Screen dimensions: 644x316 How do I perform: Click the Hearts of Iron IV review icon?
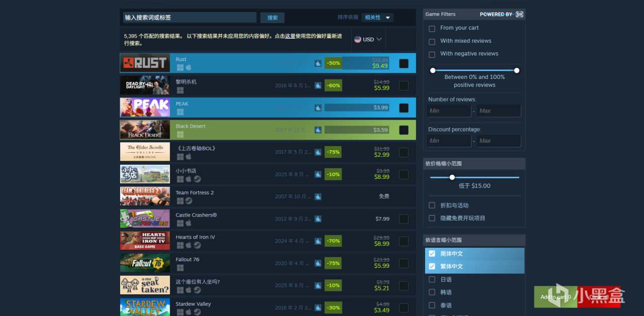pyautogui.click(x=318, y=241)
